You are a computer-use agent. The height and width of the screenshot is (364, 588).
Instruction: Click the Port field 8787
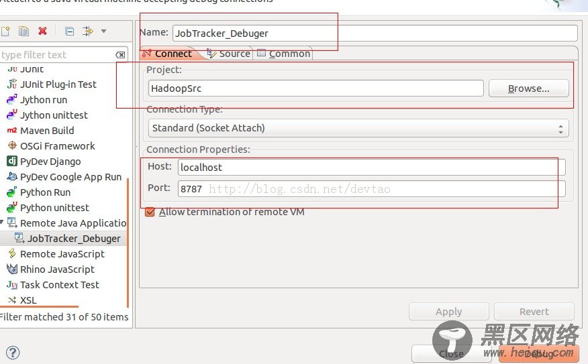372,189
